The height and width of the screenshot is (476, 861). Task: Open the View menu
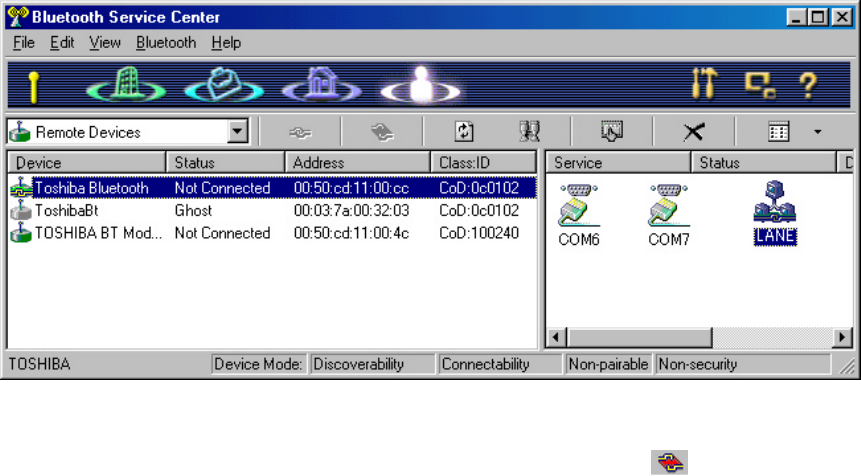[105, 43]
